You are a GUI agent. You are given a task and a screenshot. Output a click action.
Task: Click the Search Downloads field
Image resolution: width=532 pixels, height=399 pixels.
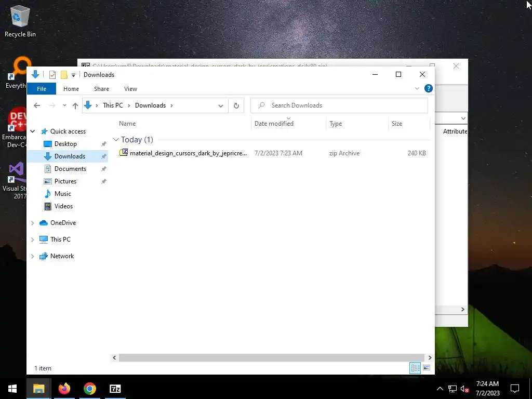[339, 105]
